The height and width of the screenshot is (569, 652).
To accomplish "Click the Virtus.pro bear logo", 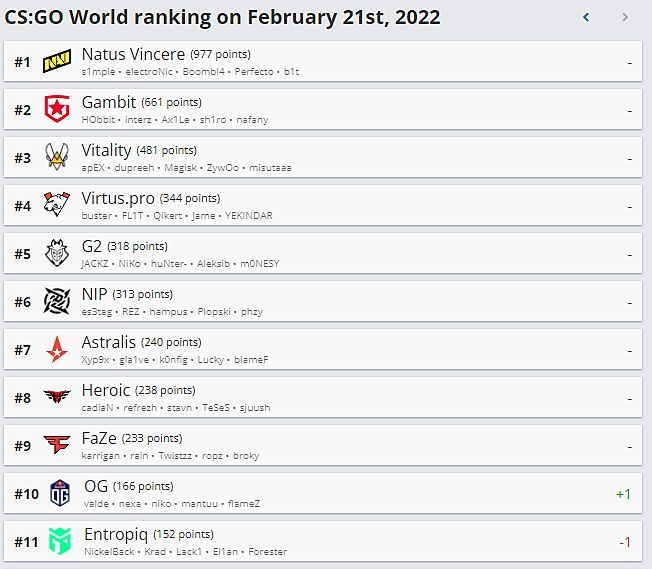I will pyautogui.click(x=57, y=205).
